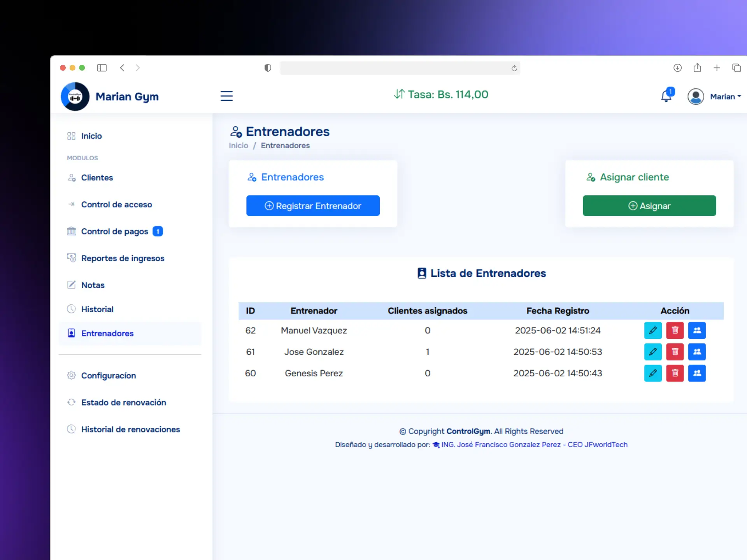Click browser forward arrow
Image resolution: width=747 pixels, height=560 pixels.
tap(138, 68)
